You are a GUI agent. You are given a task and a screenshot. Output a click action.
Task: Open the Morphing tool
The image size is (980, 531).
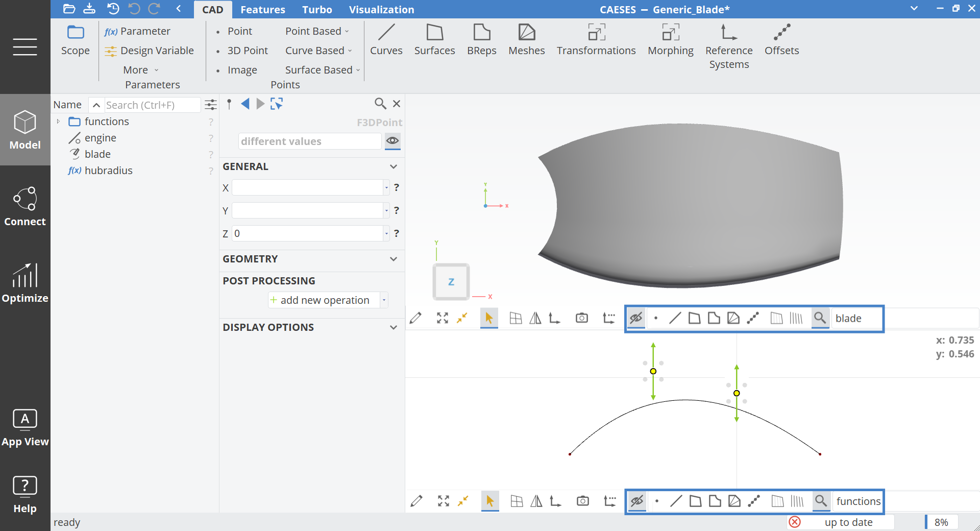point(670,39)
